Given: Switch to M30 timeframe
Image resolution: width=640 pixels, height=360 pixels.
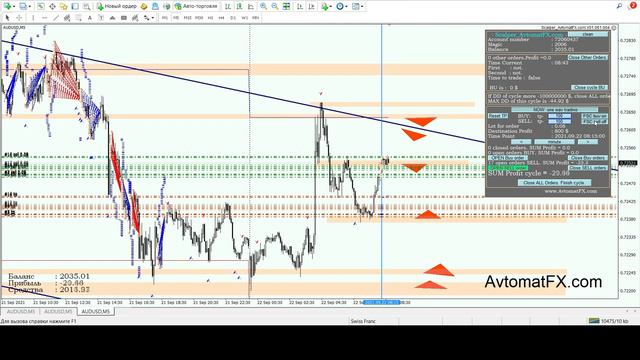Looking at the screenshot, I should 199,18.
